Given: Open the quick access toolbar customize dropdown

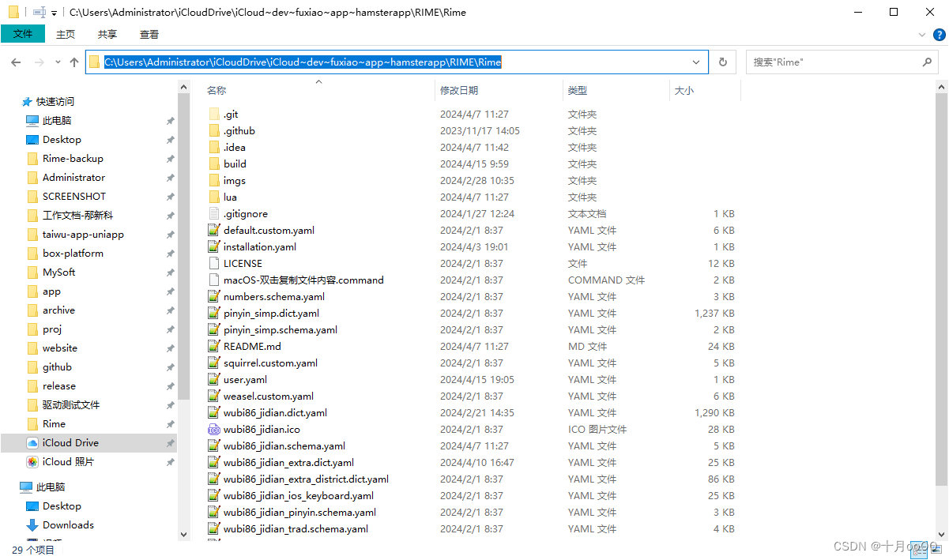Looking at the screenshot, I should coord(53,12).
